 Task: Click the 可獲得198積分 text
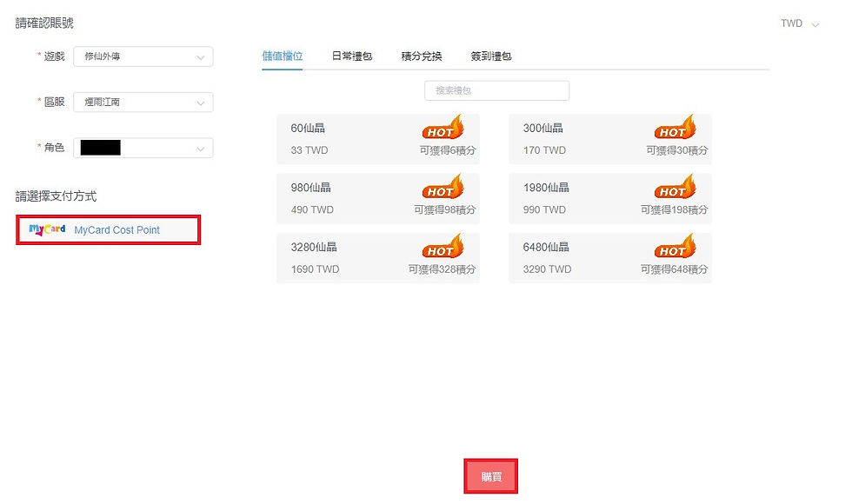(x=674, y=209)
